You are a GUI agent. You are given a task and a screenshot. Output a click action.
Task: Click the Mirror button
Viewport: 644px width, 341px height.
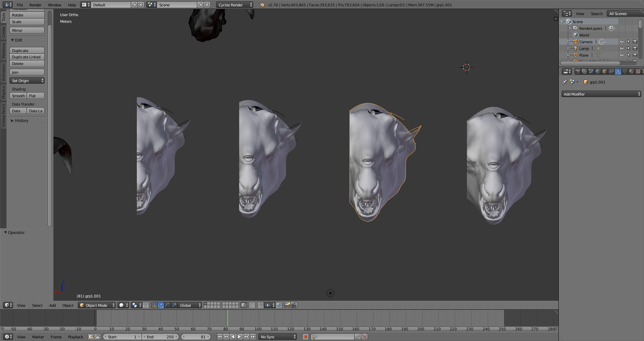27,30
